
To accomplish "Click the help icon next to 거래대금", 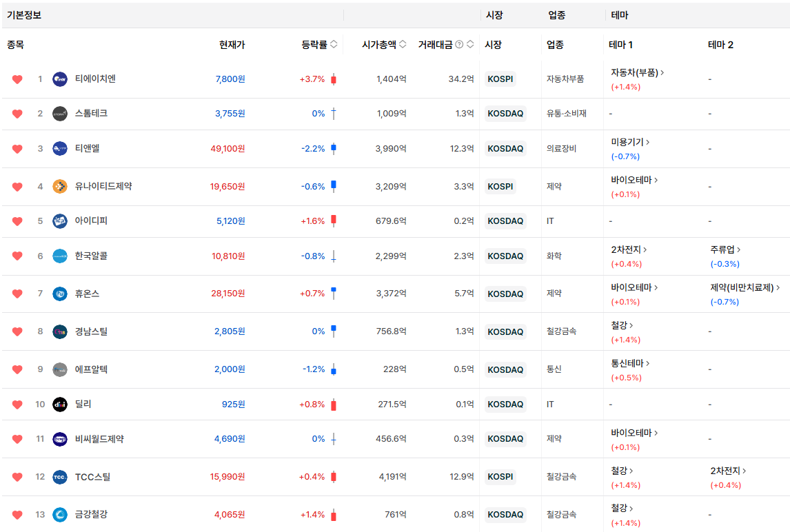I will [x=460, y=45].
